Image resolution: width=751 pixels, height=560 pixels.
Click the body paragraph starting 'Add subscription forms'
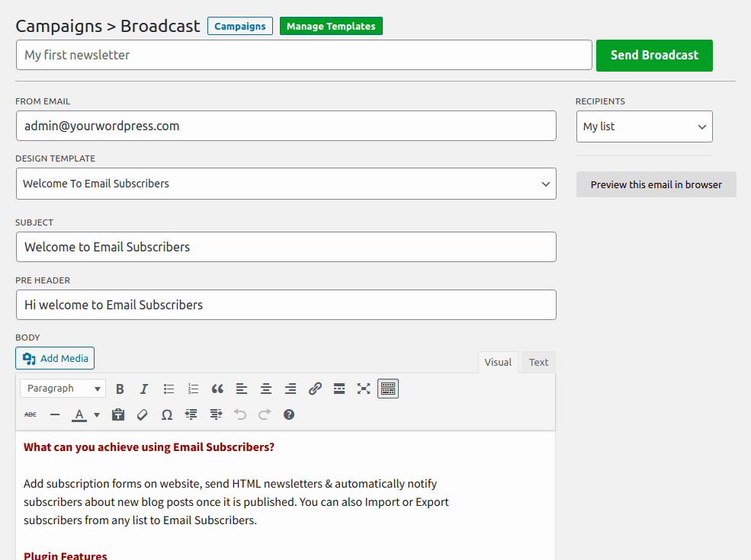pyautogui.click(x=236, y=502)
